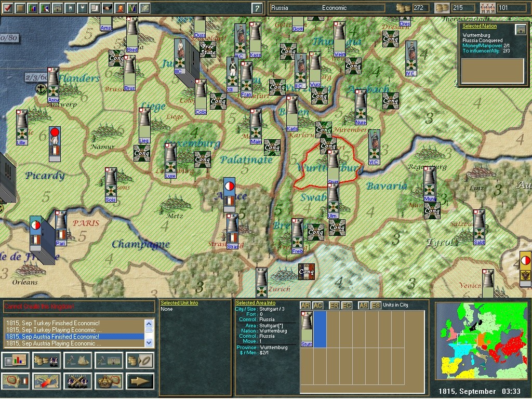Select the Paris fortress unit on map

(61, 228)
